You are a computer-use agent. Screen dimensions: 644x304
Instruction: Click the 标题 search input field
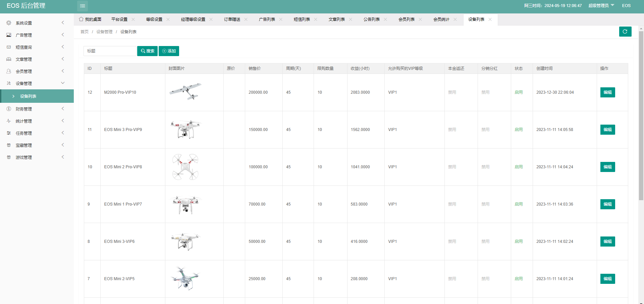[110, 51]
